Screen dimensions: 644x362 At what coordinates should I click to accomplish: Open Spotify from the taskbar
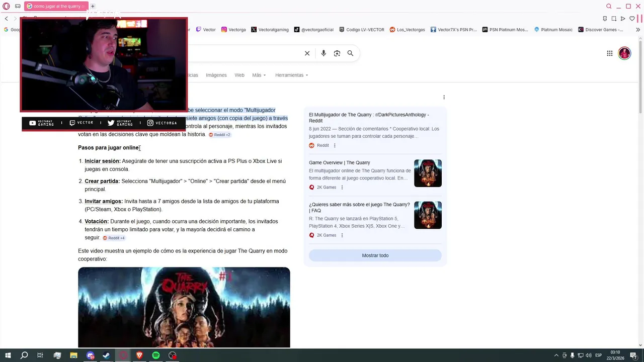tap(156, 355)
